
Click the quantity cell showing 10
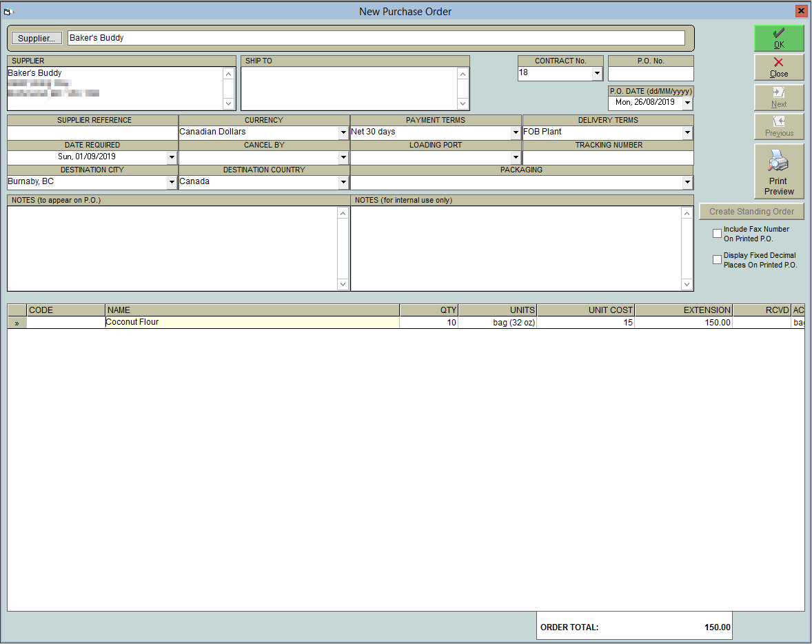pos(429,322)
